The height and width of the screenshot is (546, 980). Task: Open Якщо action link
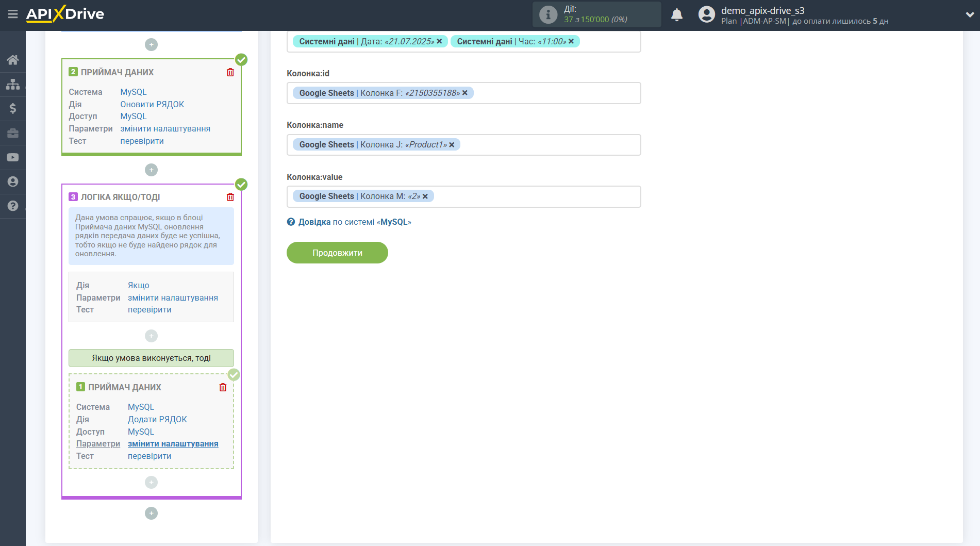click(139, 285)
